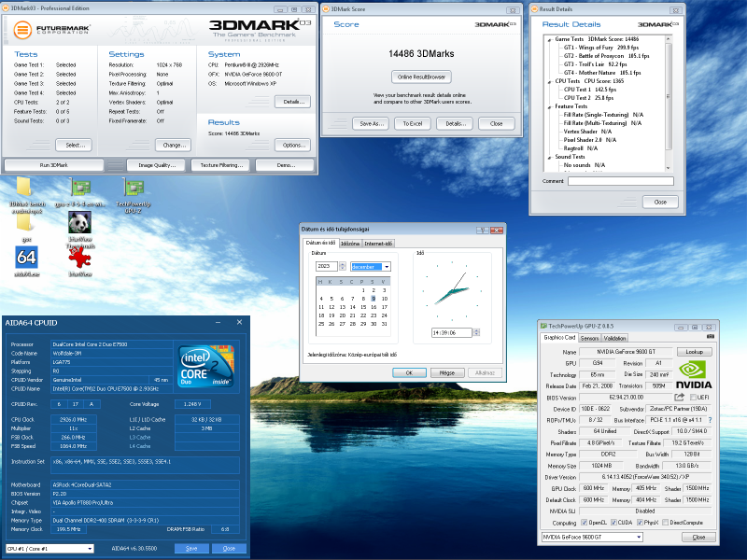Switch to the Validation tab in GPU-Z

614,338
